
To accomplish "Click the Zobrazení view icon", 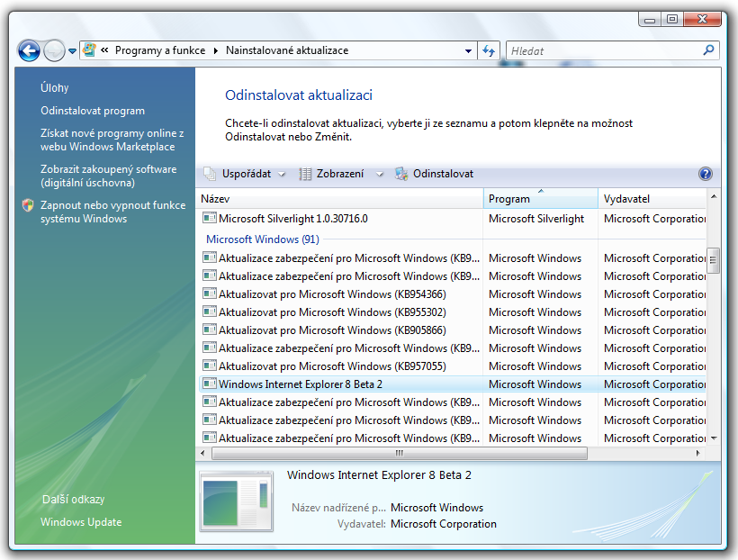I will [x=305, y=174].
